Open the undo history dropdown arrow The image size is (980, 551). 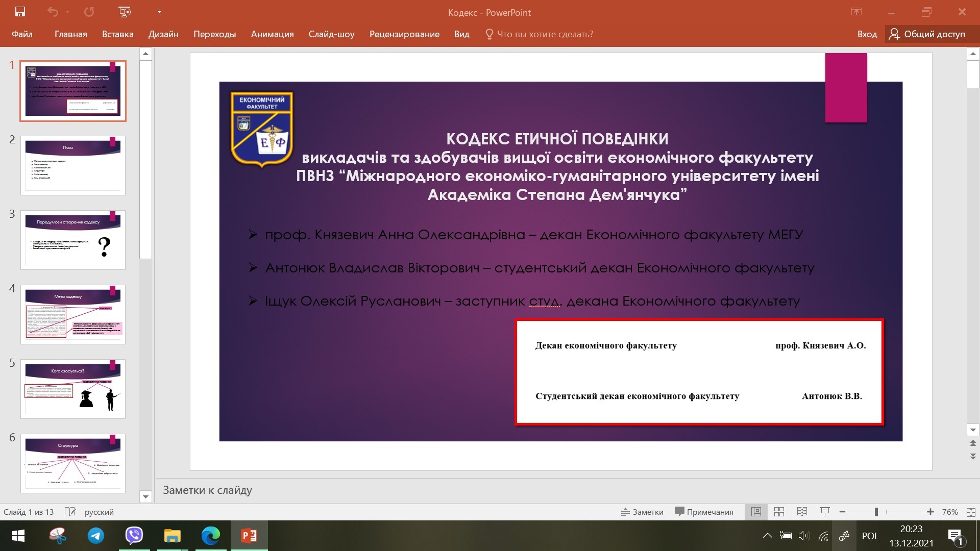[67, 12]
